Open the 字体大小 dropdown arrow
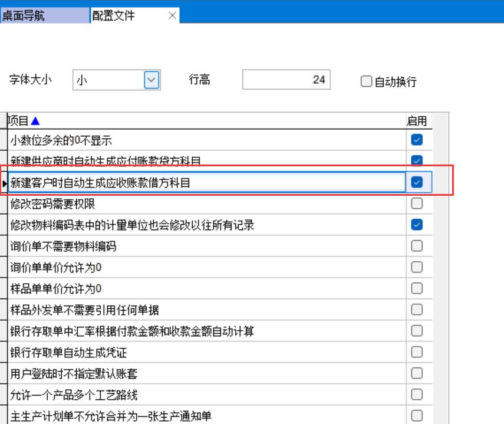Screen dimensions: 504x424 point(151,80)
